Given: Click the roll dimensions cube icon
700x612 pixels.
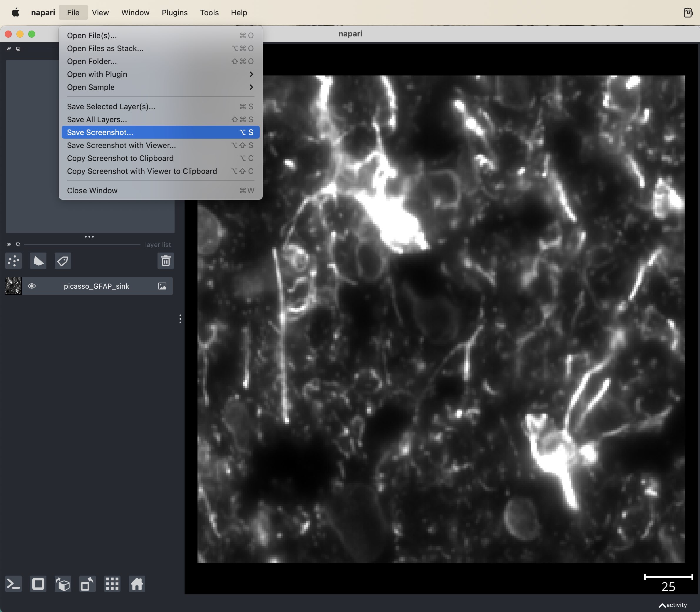Looking at the screenshot, I should (63, 584).
